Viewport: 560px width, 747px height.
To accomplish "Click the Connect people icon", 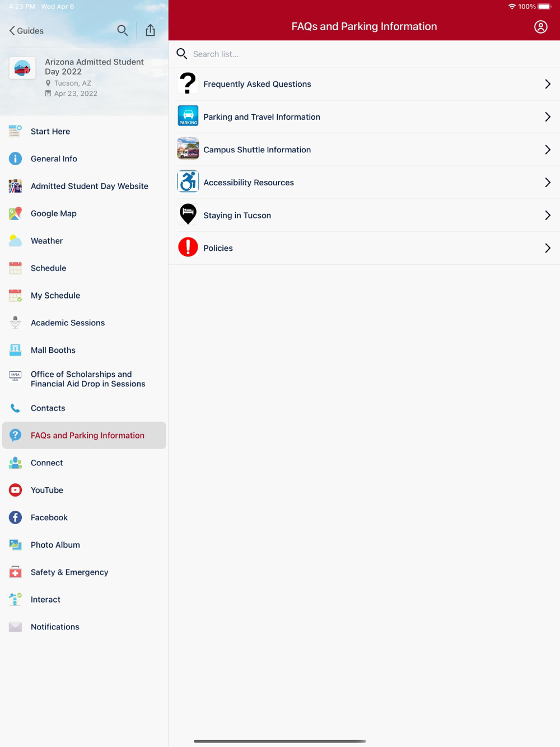I will 15,463.
